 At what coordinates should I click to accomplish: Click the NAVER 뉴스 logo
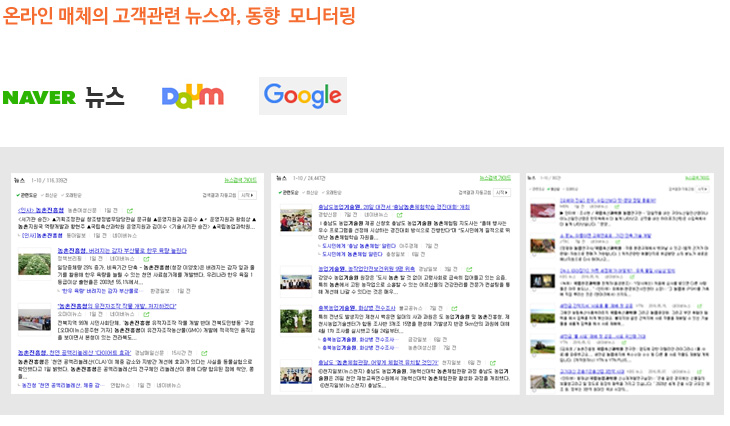(64, 97)
